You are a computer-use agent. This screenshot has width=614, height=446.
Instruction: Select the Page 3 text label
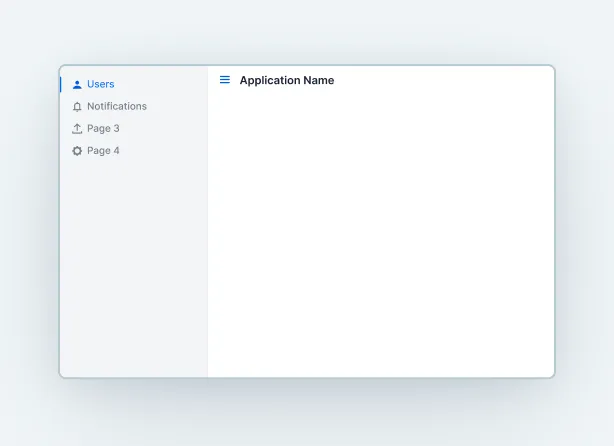coord(103,129)
